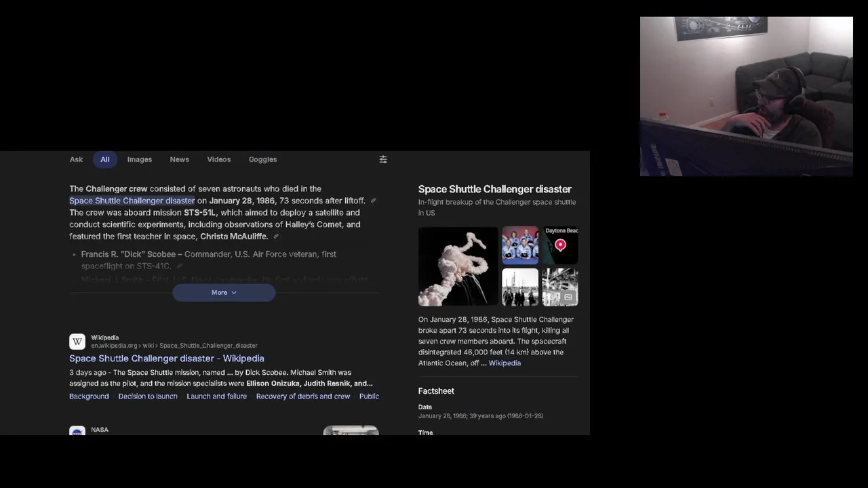Screen dimensions: 868x488
Task: Open the NASA result preview thumbnail
Action: pyautogui.click(x=351, y=431)
